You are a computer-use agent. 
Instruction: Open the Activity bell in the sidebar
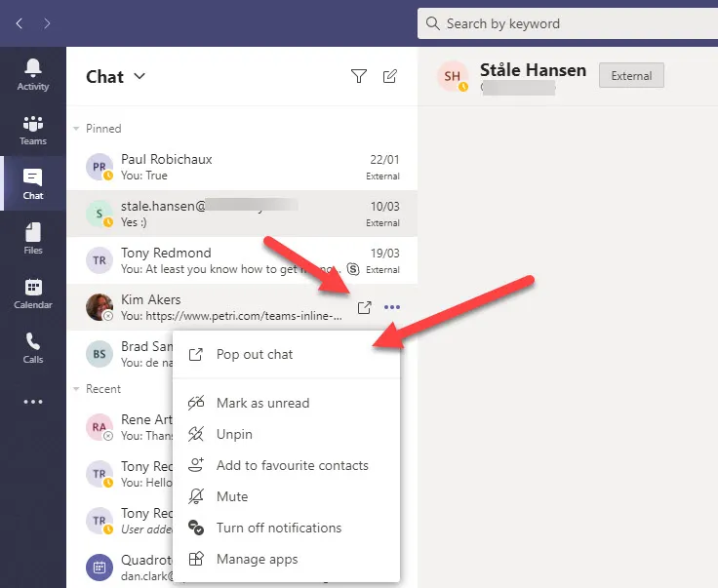33,74
